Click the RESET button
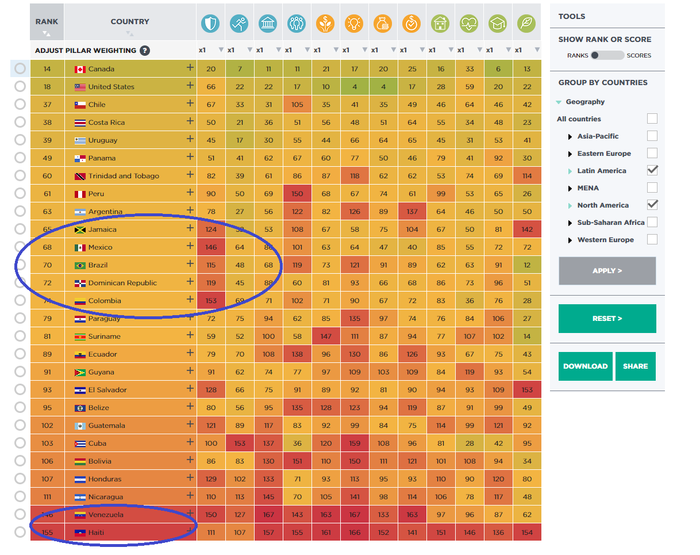 607,318
